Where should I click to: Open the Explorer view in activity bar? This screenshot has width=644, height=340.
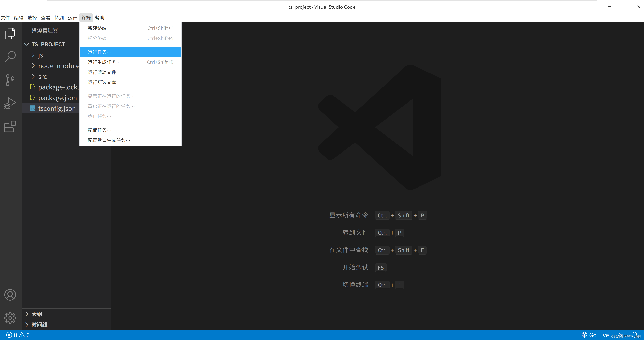tap(10, 33)
